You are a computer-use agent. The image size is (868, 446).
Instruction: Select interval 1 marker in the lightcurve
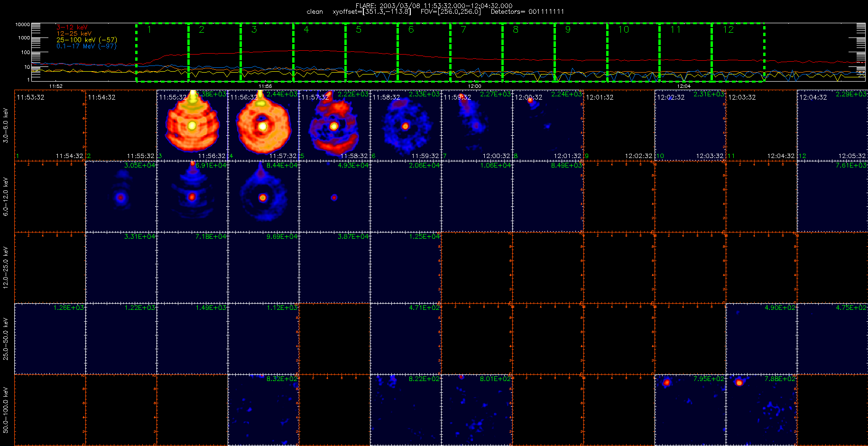(149, 29)
